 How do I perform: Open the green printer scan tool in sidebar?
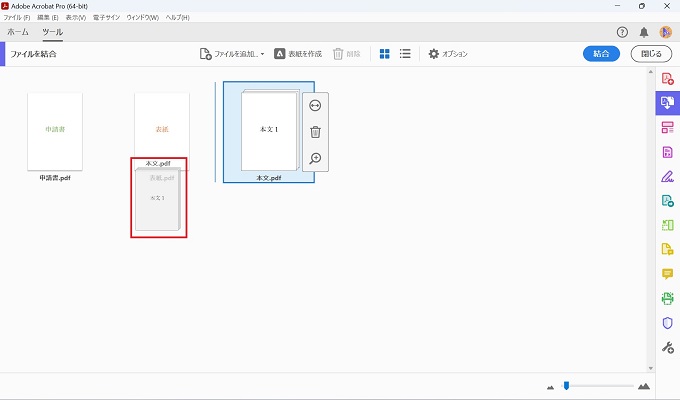coord(667,298)
